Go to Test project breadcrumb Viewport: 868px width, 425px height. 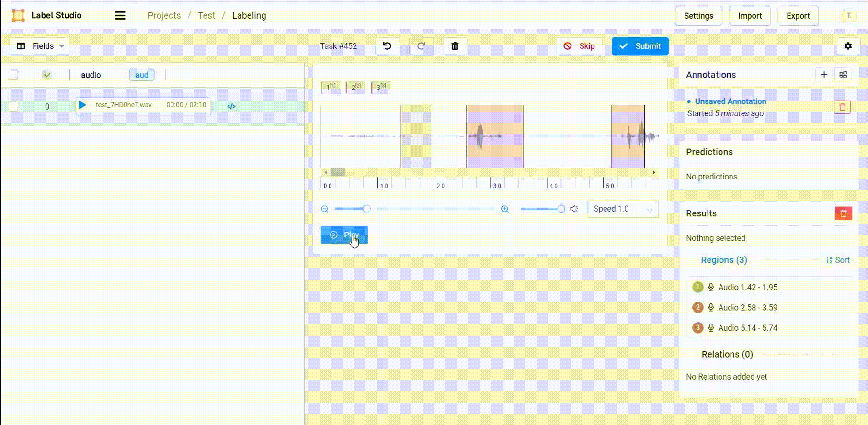(206, 16)
